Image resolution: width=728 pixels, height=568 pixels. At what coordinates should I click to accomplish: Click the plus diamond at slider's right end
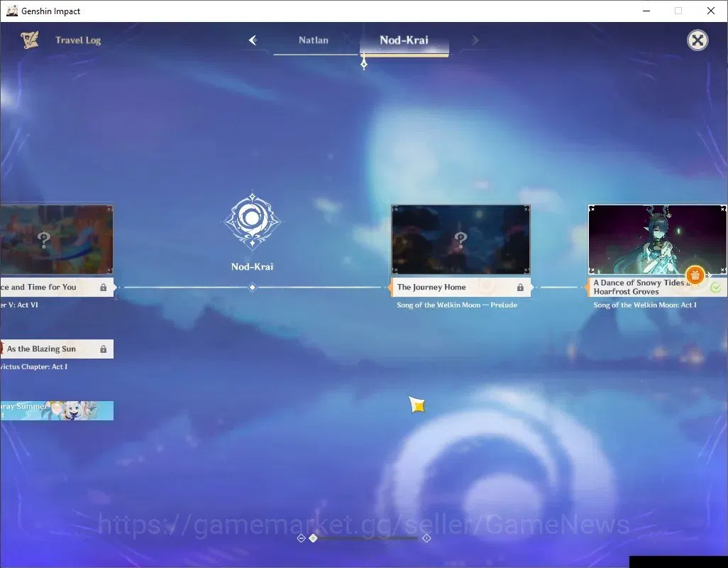(426, 538)
